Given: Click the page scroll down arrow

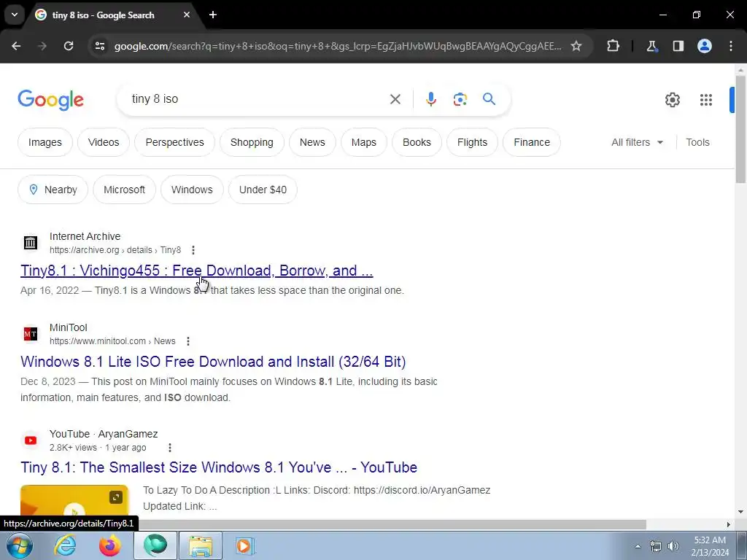Looking at the screenshot, I should pyautogui.click(x=740, y=512).
